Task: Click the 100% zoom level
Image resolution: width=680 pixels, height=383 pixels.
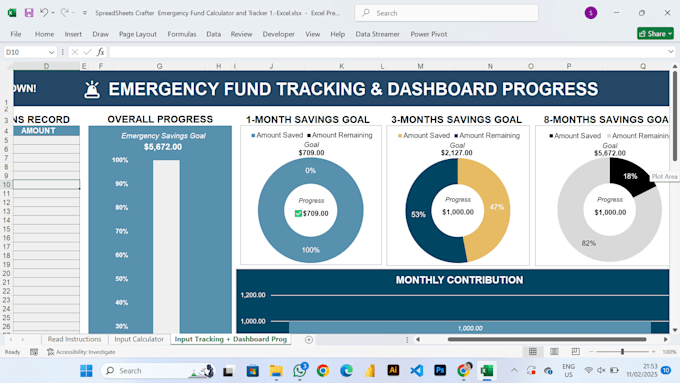Action: coord(669,352)
